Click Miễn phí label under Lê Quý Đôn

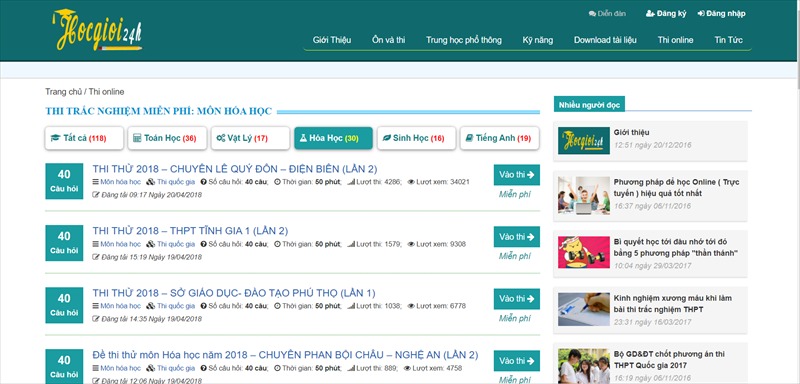point(514,194)
